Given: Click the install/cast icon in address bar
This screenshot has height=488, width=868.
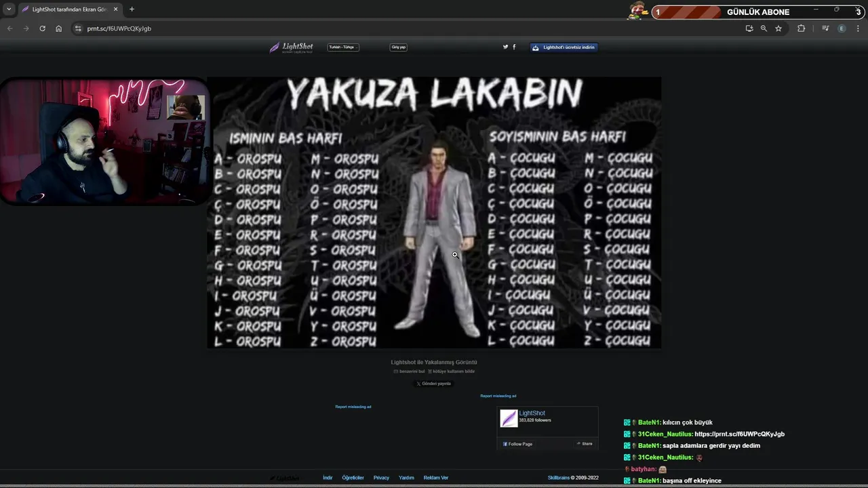Looking at the screenshot, I should coord(749,28).
